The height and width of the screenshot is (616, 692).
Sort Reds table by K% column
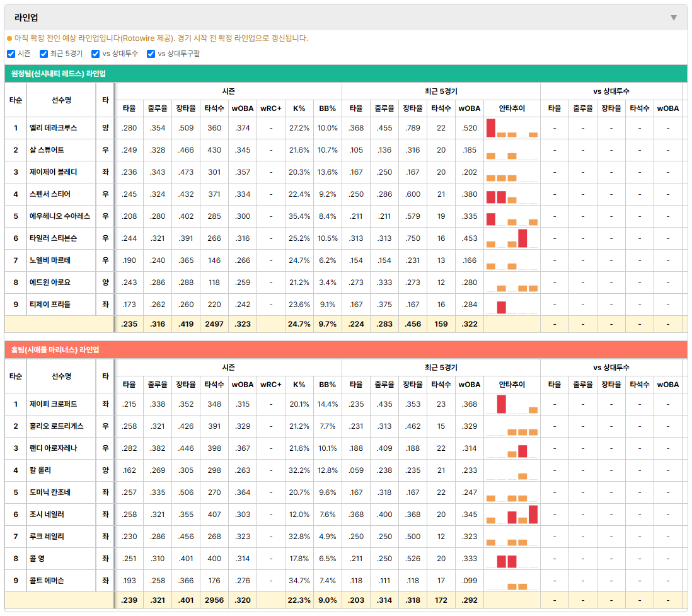pos(299,108)
